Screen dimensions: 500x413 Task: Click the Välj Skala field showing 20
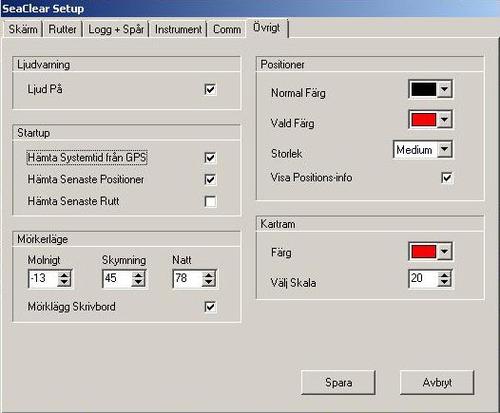coord(423,279)
